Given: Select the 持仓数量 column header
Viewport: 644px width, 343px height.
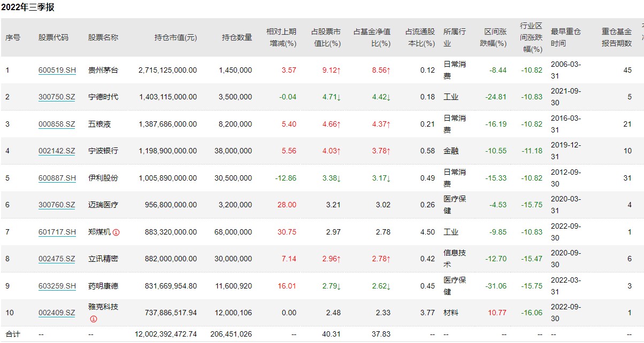Looking at the screenshot, I should tap(237, 37).
